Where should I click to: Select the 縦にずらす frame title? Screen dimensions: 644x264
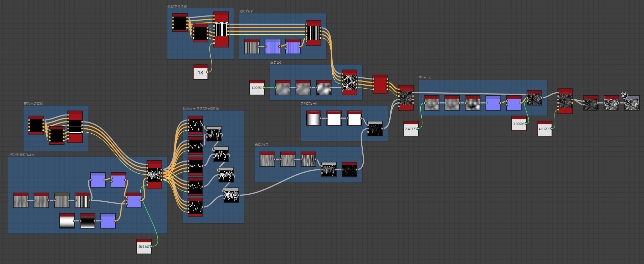point(246,11)
